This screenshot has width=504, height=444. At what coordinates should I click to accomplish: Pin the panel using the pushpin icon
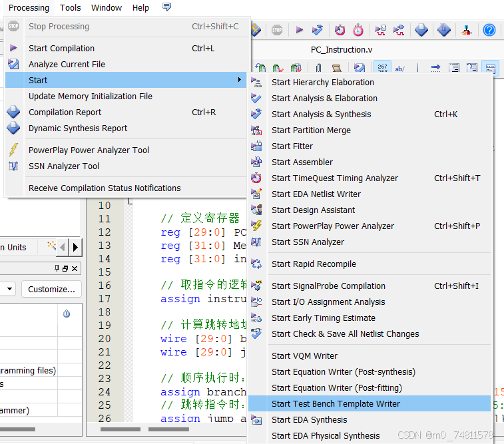pos(57,268)
